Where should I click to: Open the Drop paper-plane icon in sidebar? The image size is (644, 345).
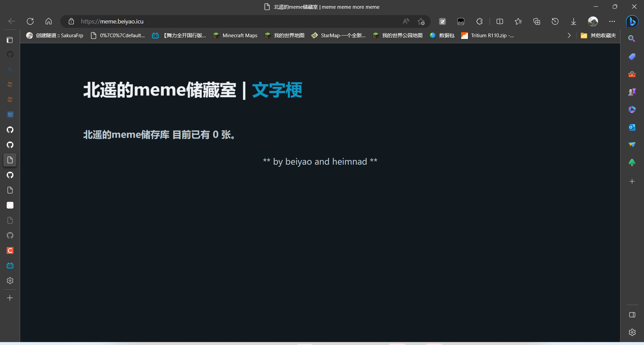[x=632, y=145]
